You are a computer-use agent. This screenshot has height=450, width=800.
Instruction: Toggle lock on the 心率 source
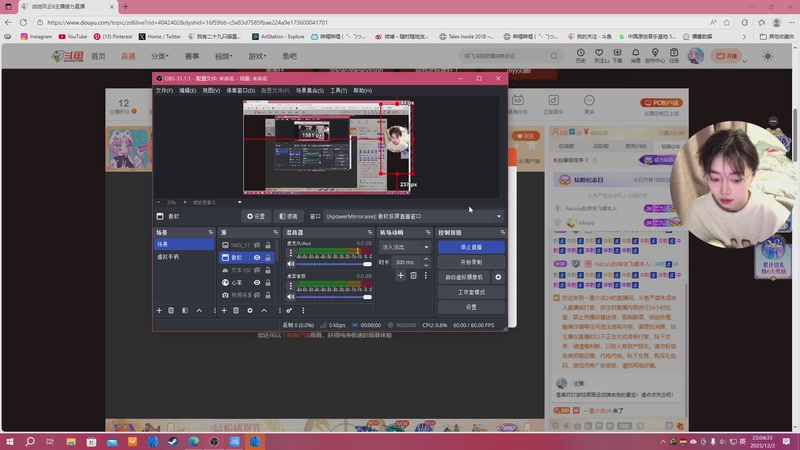point(268,283)
